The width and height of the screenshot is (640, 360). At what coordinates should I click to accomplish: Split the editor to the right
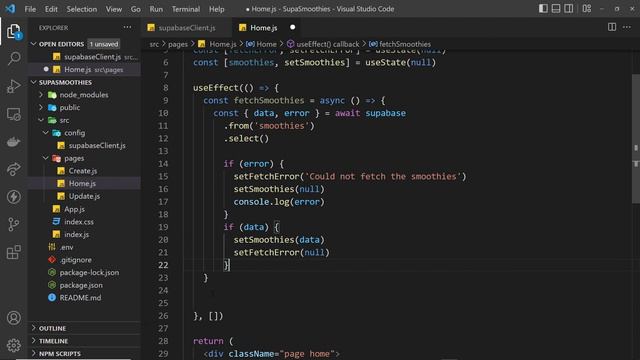click(x=611, y=27)
